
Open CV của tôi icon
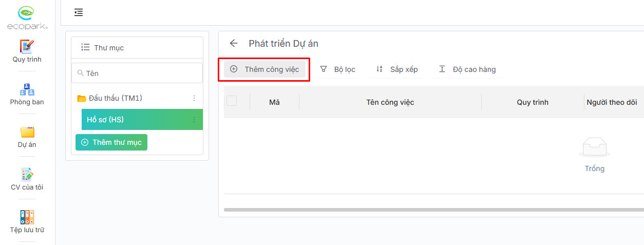(27, 175)
